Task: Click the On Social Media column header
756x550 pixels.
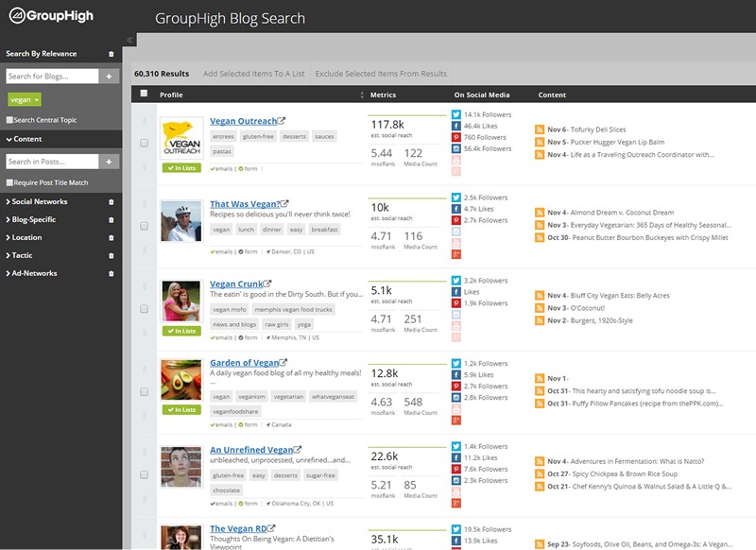Action: pyautogui.click(x=482, y=95)
